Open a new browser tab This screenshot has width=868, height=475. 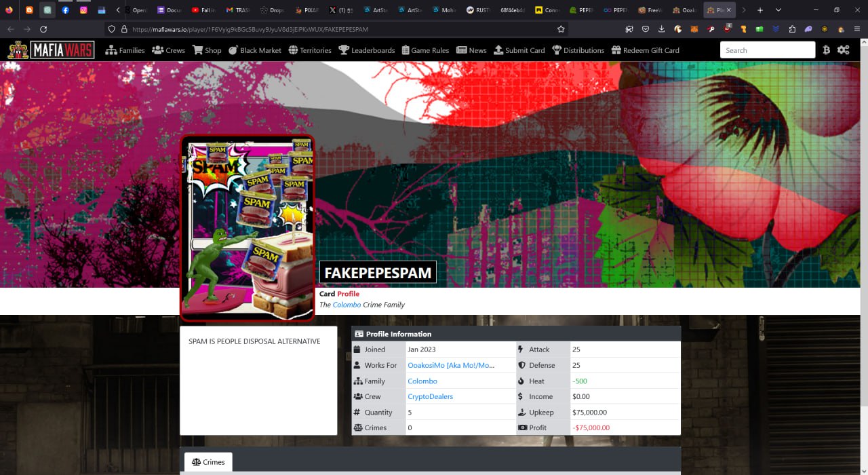click(760, 10)
